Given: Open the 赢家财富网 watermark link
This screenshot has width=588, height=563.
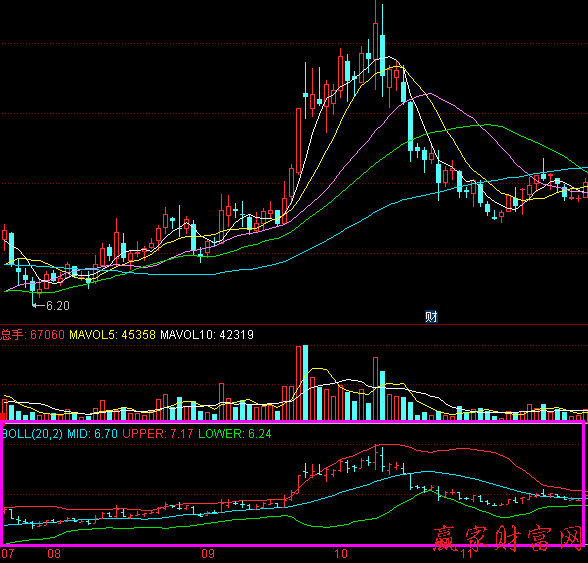Looking at the screenshot, I should pyautogui.click(x=508, y=537).
